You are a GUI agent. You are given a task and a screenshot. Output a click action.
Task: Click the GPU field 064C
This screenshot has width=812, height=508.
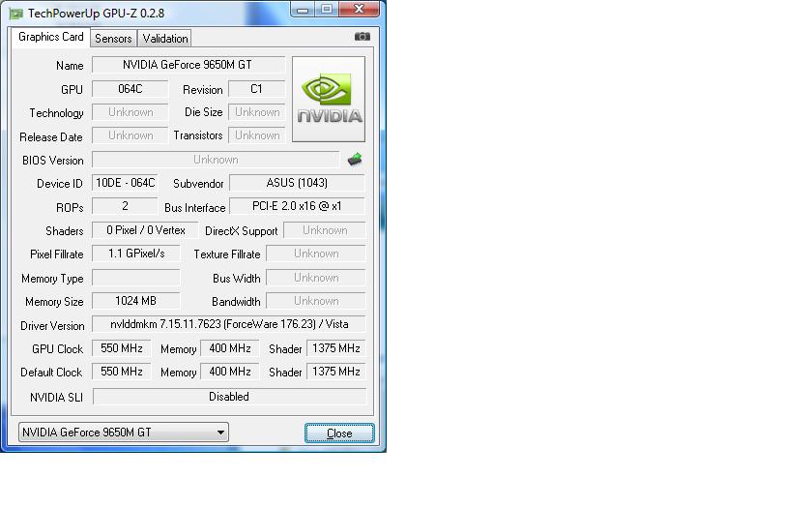pyautogui.click(x=130, y=89)
